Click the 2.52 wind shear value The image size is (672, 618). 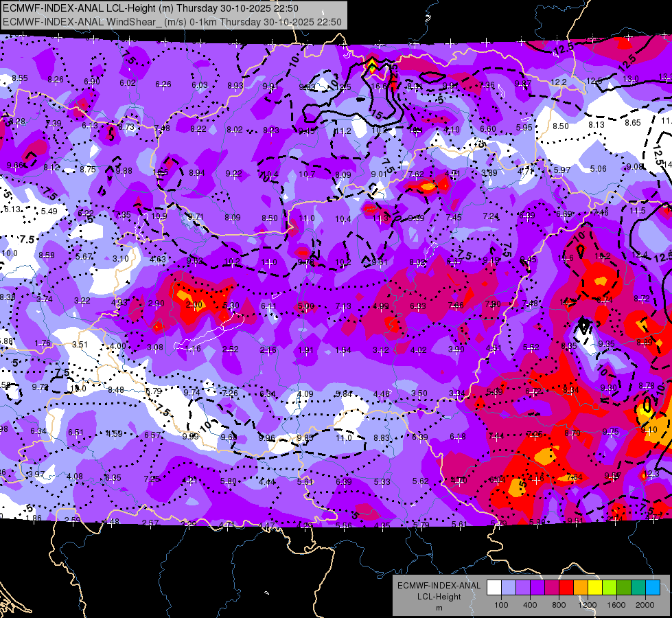tap(230, 349)
